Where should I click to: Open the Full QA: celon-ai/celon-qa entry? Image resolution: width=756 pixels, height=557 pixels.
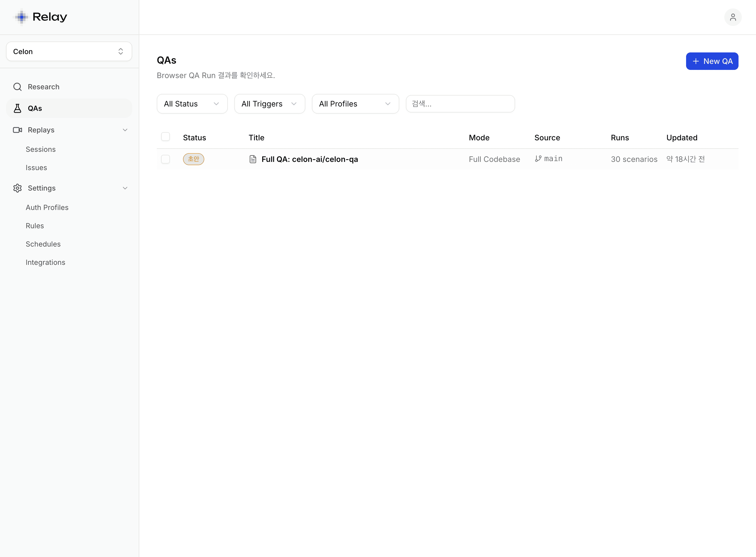pyautogui.click(x=309, y=159)
